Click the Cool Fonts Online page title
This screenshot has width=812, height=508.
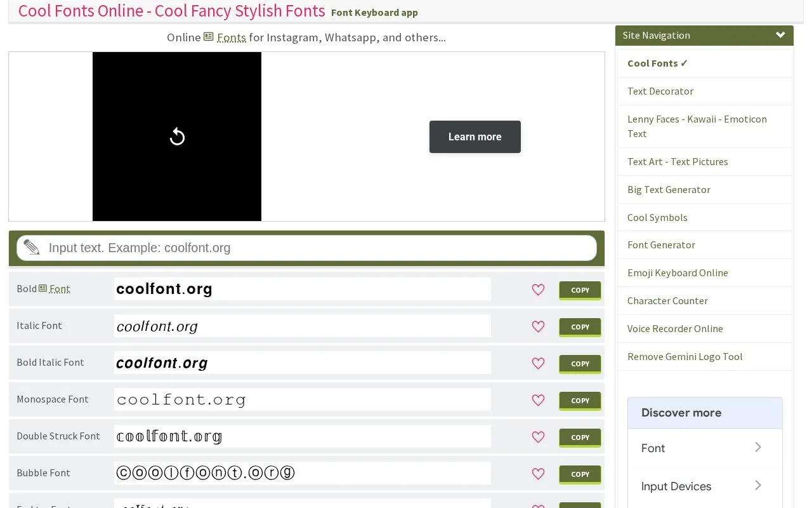(171, 11)
